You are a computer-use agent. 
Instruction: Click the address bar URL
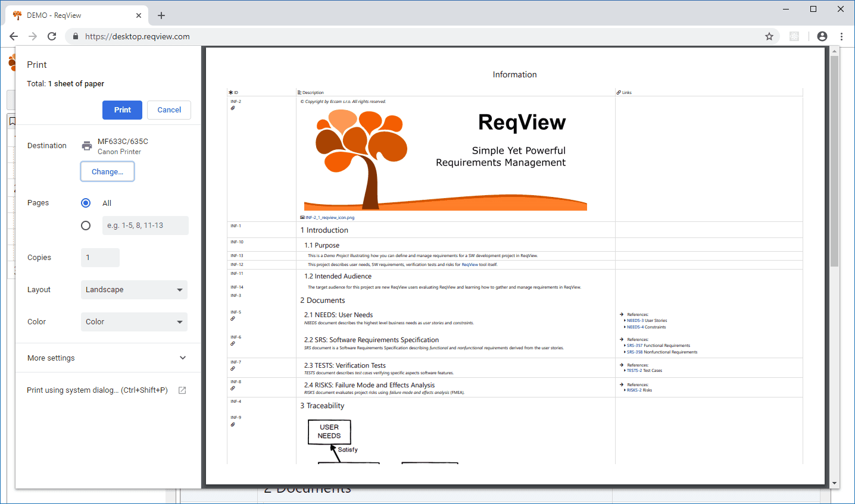click(138, 36)
